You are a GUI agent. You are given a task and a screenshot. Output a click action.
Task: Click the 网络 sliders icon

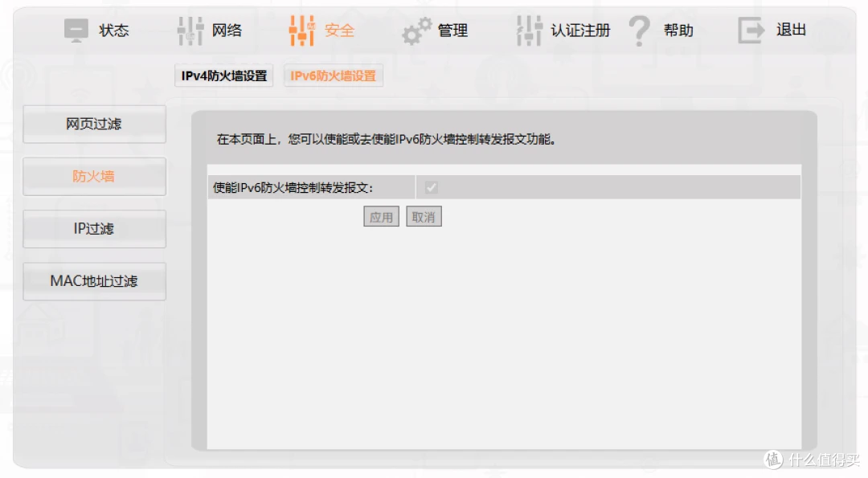pyautogui.click(x=190, y=31)
